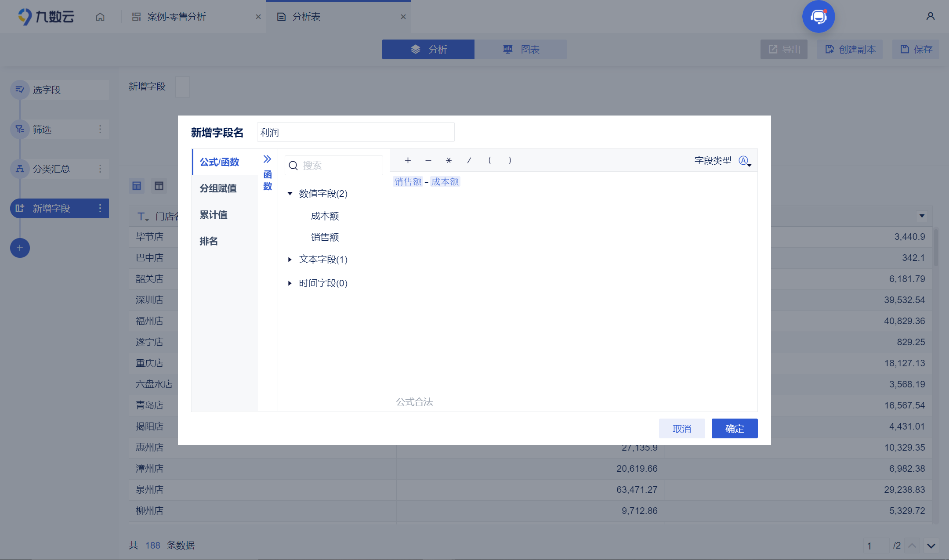Select the 销售额 field in list
949x560 pixels.
325,237
